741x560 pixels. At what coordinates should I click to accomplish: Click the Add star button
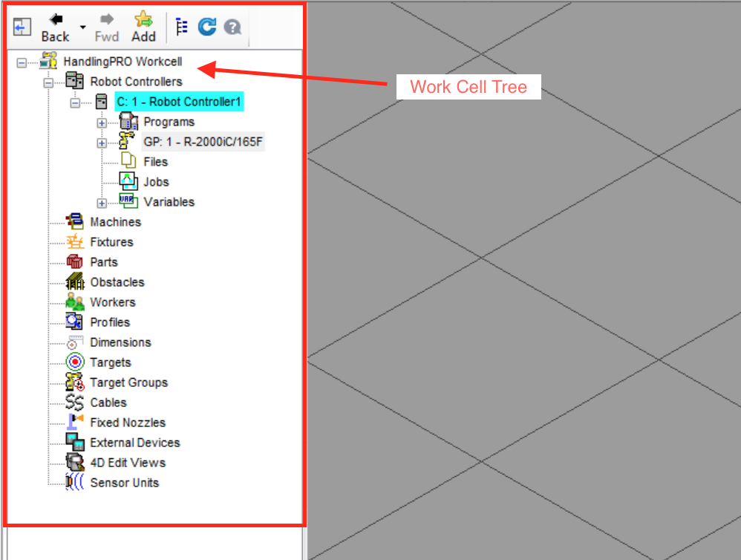[x=143, y=28]
